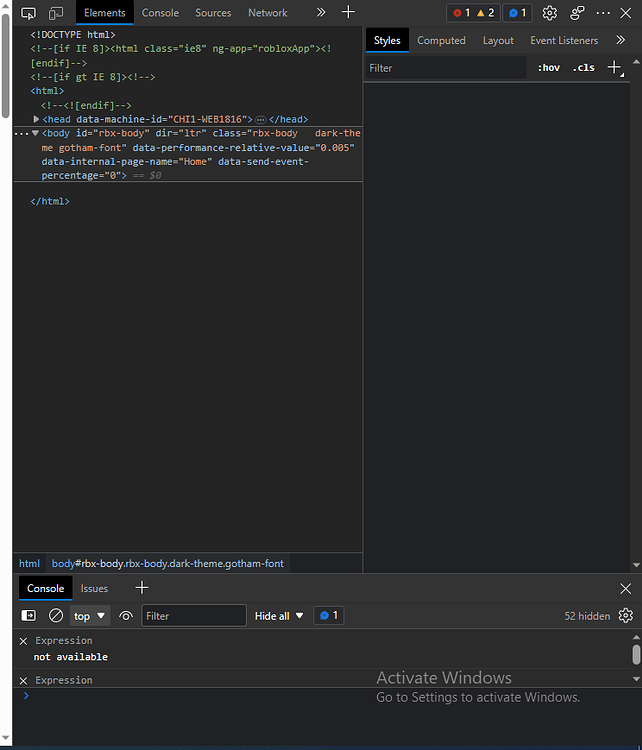Open the top JavaScript context dropdown
The image size is (642, 750).
(90, 616)
